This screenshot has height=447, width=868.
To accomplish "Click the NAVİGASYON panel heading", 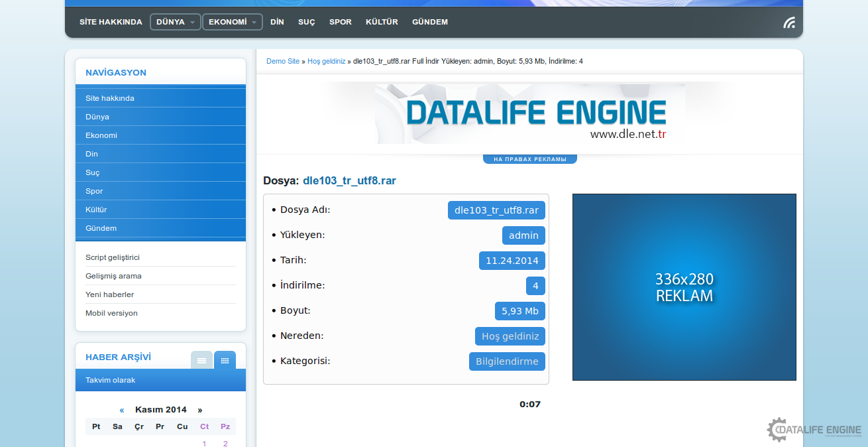I will pos(116,72).
